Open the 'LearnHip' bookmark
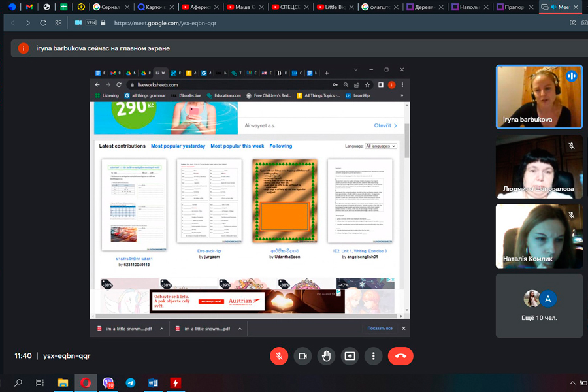588x392 pixels. pyautogui.click(x=358, y=95)
